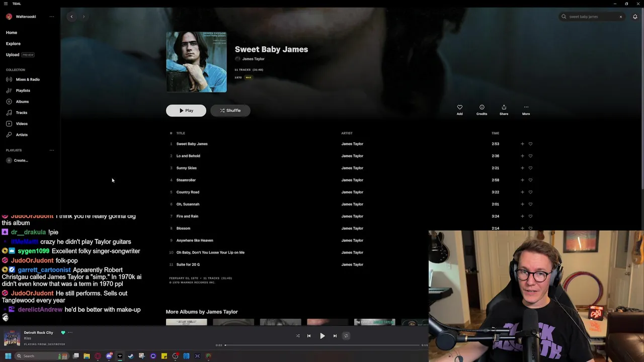Viewport: 644px width, 362px height.
Task: Favorite 'Fire and Rain' with heart
Action: point(530,216)
